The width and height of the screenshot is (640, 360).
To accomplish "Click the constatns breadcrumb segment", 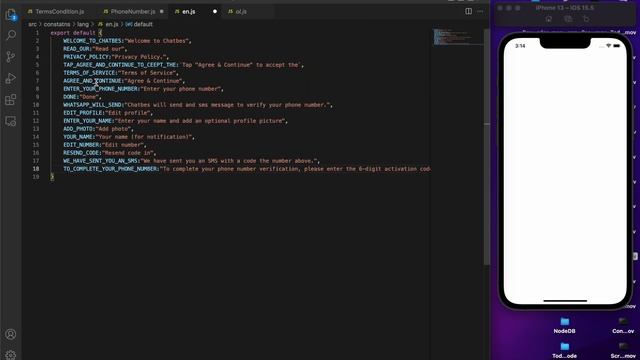I will pos(57,24).
